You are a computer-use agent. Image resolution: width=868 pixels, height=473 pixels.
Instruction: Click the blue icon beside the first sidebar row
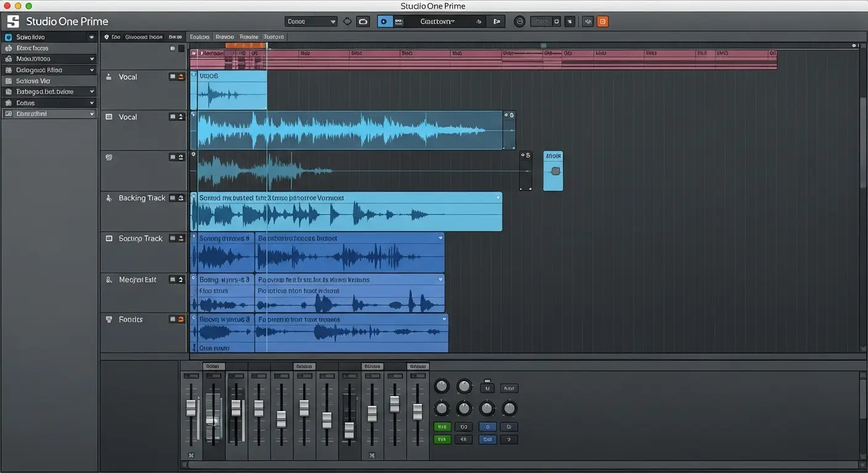9,37
